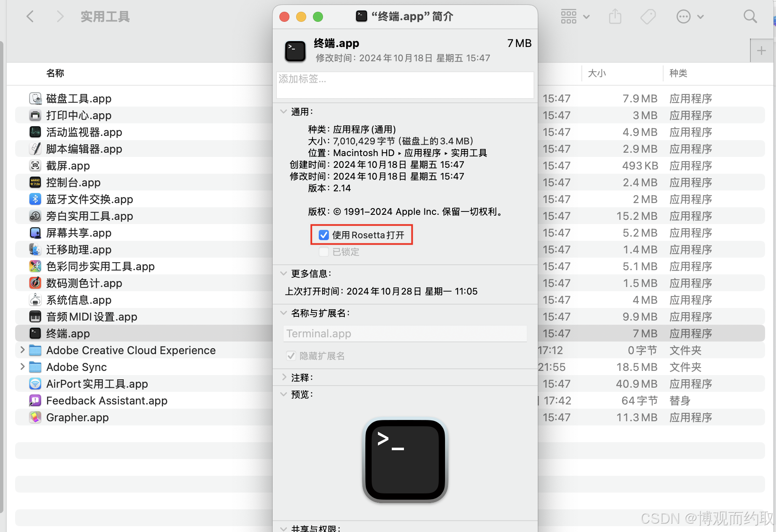Click the Feedback Assistant.app icon
The width and height of the screenshot is (776, 532).
(x=35, y=401)
